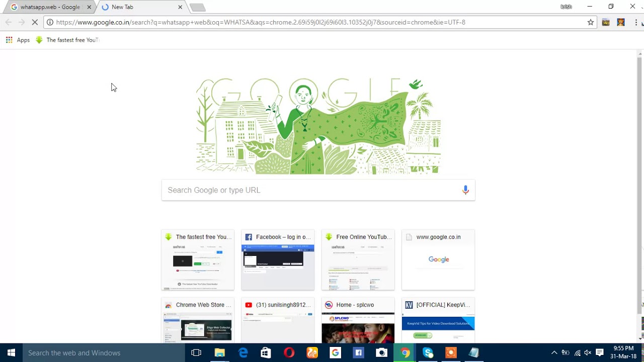
Task: Open the www.google.co.in tile
Action: (x=438, y=260)
